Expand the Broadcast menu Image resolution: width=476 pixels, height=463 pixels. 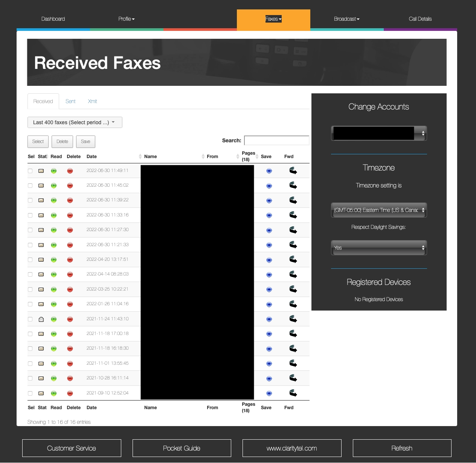347,19
